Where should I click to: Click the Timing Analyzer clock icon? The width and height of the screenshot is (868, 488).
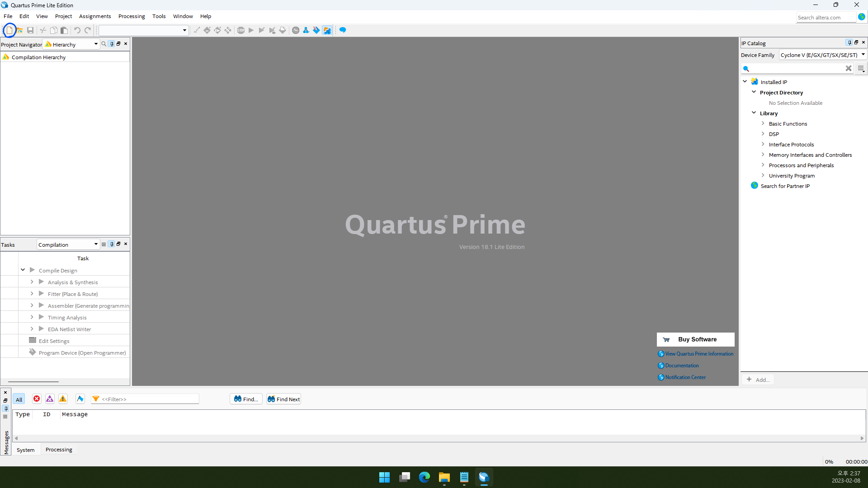click(296, 30)
